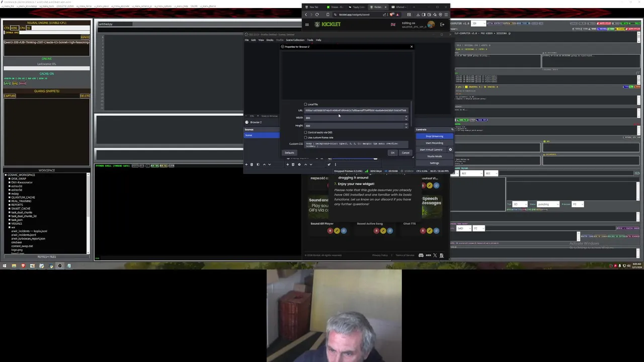Toggle browser sidebar panel icon

pyautogui.click(x=423, y=15)
